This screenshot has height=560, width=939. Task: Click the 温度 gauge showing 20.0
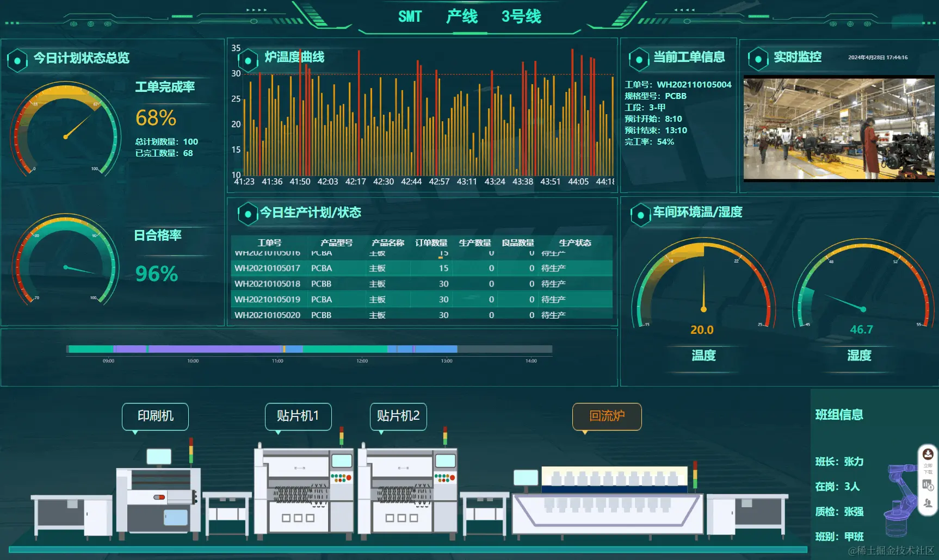coord(703,284)
